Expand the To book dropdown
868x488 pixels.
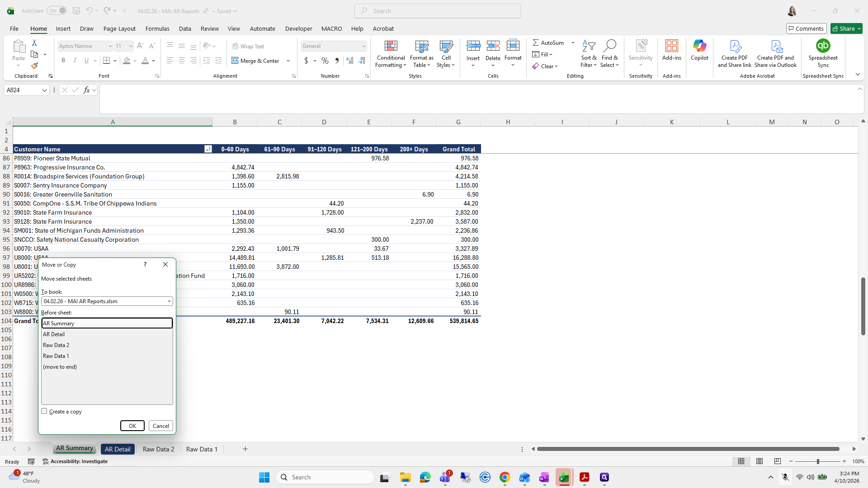click(x=107, y=301)
